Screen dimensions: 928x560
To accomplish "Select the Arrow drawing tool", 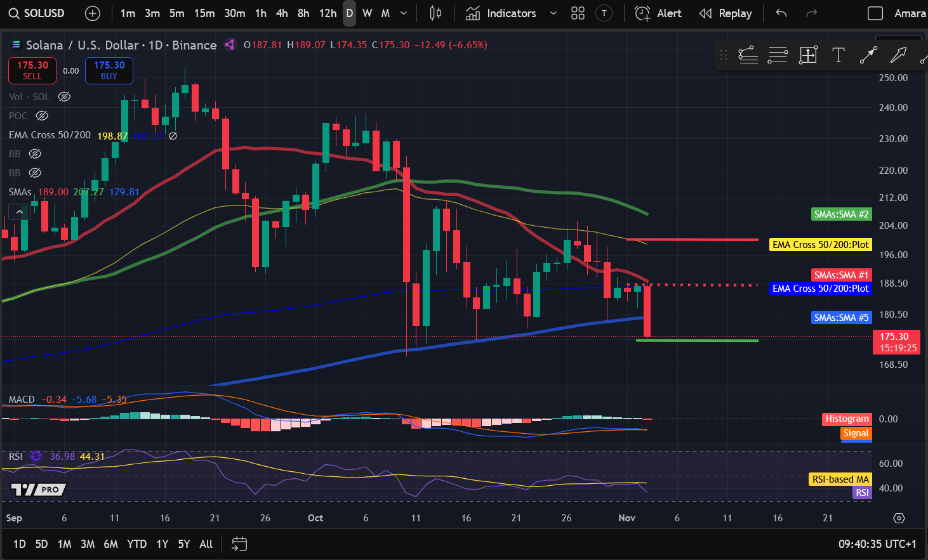I will tap(899, 55).
